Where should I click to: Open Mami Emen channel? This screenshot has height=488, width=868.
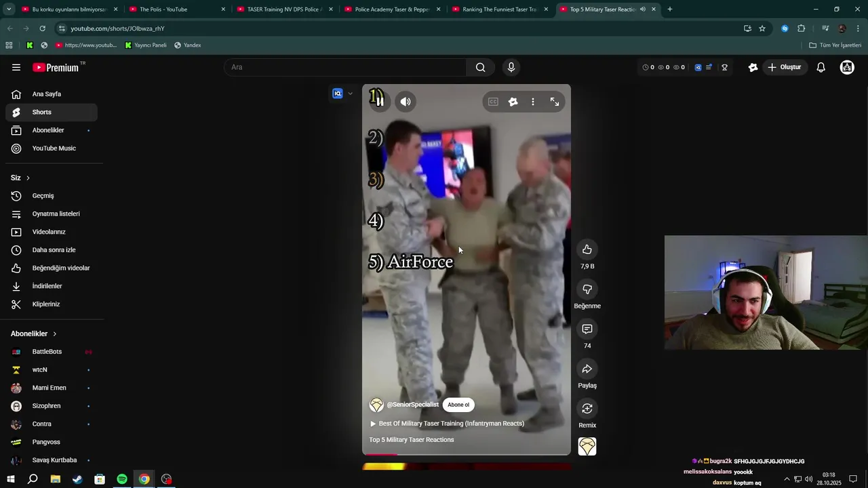[52, 388]
